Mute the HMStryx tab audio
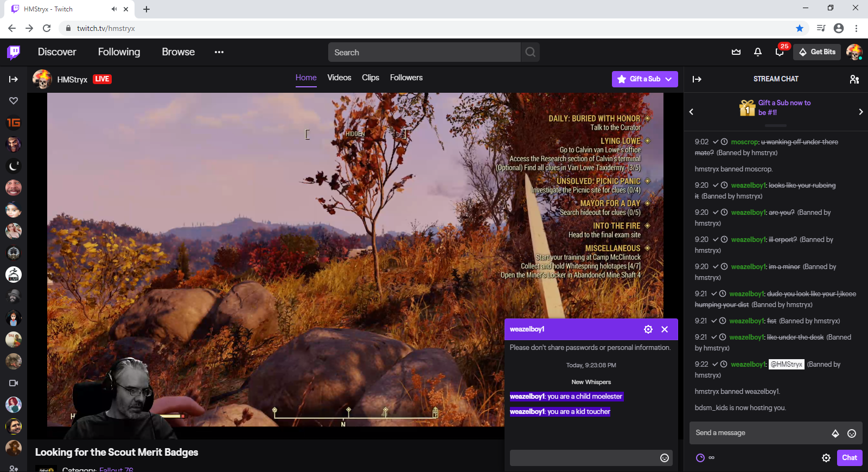Image resolution: width=868 pixels, height=472 pixels. click(114, 9)
